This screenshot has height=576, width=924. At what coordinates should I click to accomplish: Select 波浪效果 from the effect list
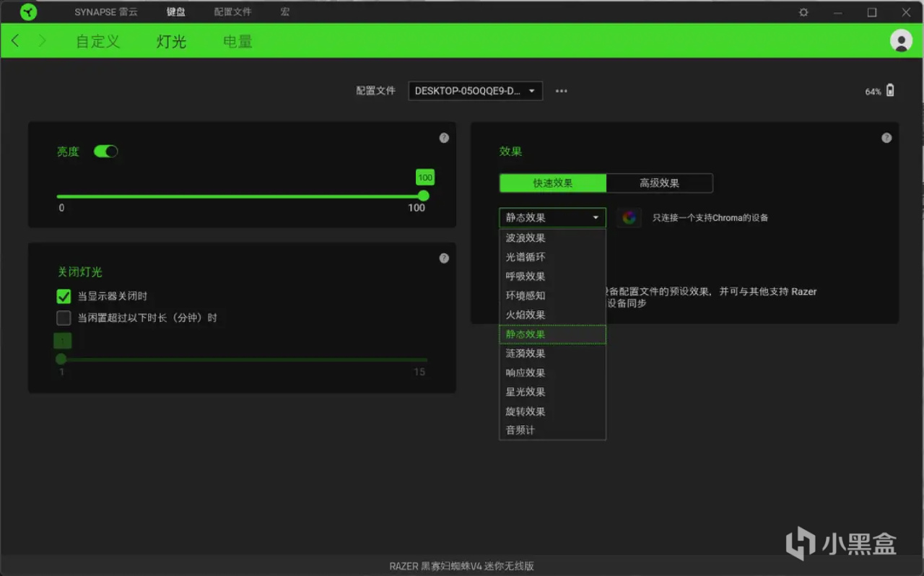pyautogui.click(x=552, y=238)
